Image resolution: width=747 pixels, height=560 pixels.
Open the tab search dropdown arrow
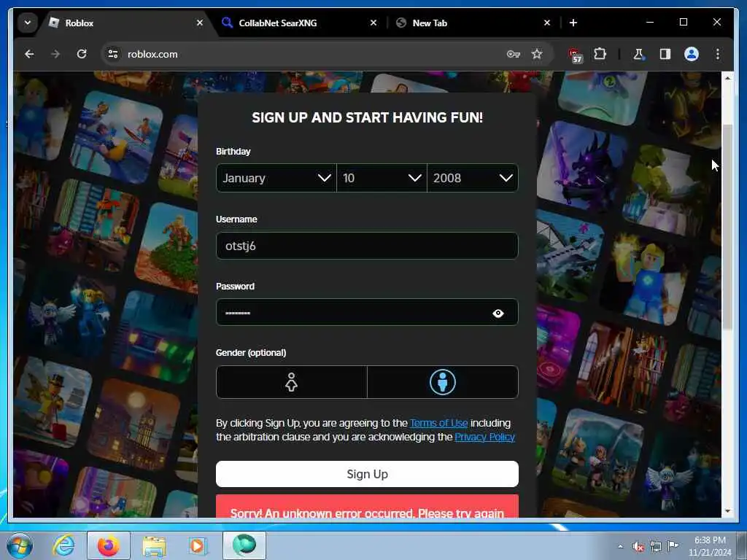(x=28, y=23)
